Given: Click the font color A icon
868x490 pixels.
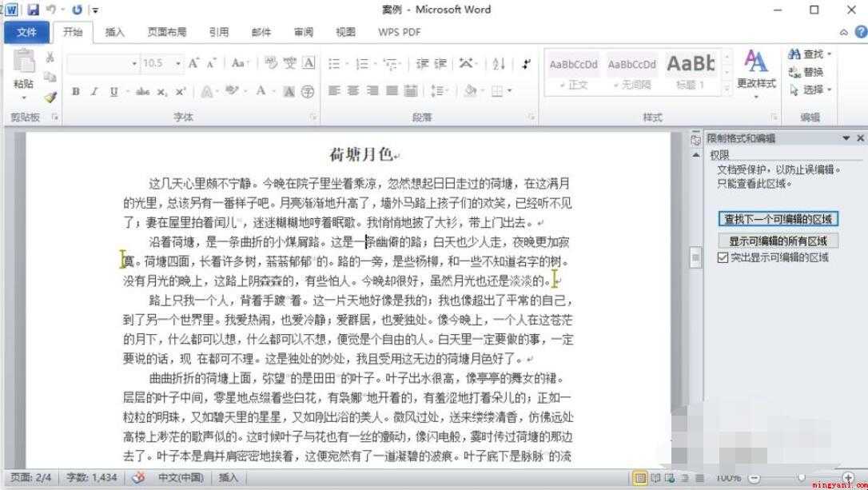Looking at the screenshot, I should click(x=261, y=91).
